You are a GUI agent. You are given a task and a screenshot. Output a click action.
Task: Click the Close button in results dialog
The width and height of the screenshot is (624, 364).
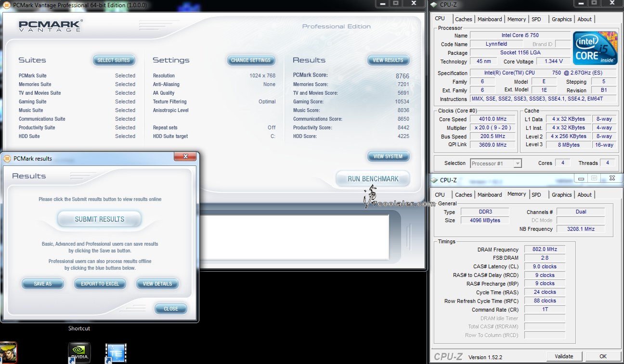pyautogui.click(x=171, y=309)
